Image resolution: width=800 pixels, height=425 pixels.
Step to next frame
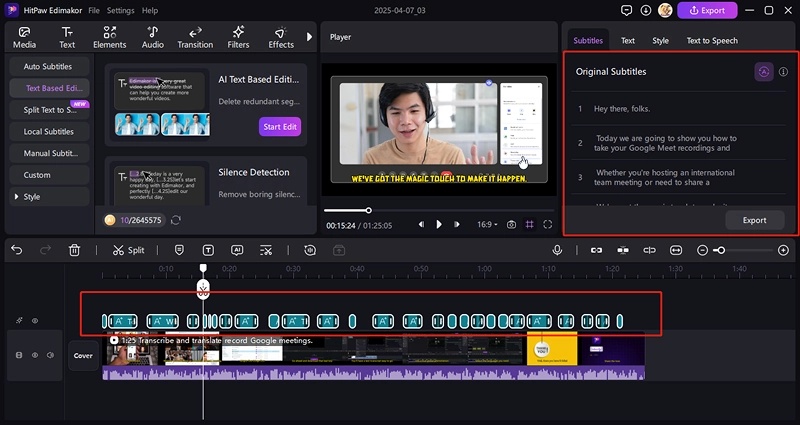(457, 224)
